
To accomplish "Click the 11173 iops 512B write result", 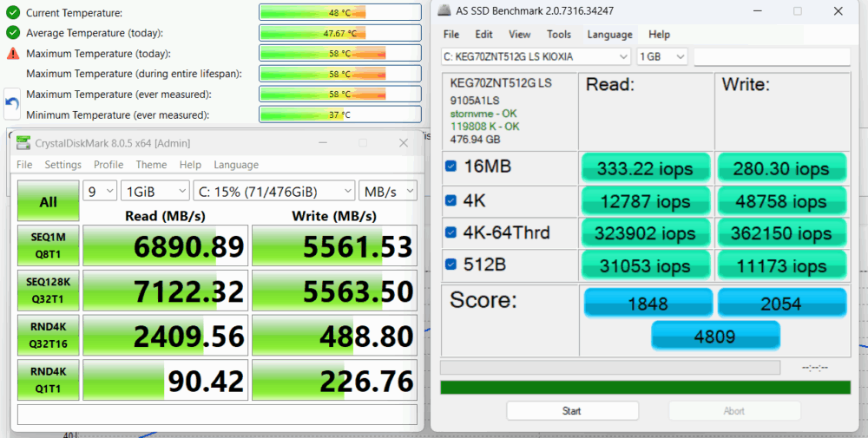I will click(782, 266).
